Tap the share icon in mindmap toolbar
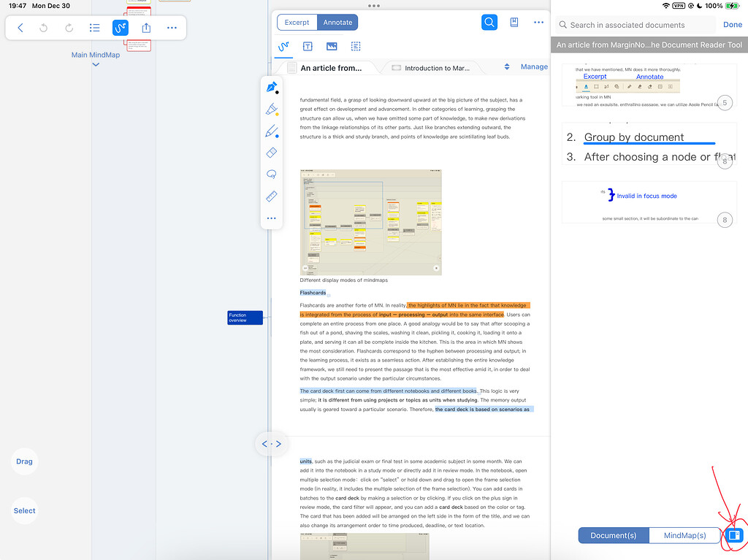Viewport: 748px width, 560px height. click(146, 28)
